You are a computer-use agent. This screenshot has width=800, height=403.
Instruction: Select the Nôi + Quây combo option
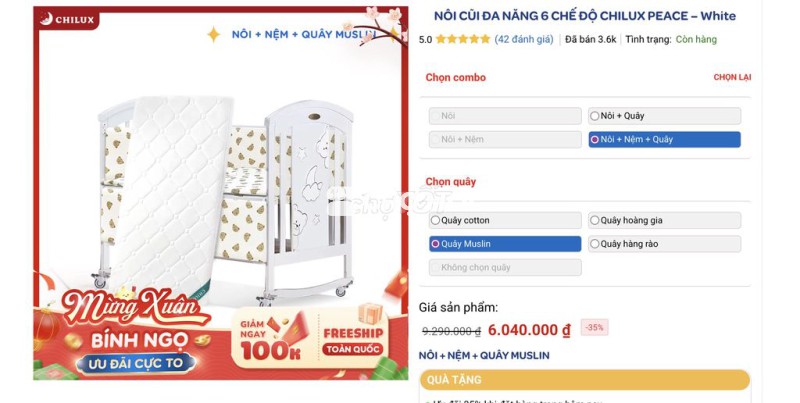tap(664, 116)
